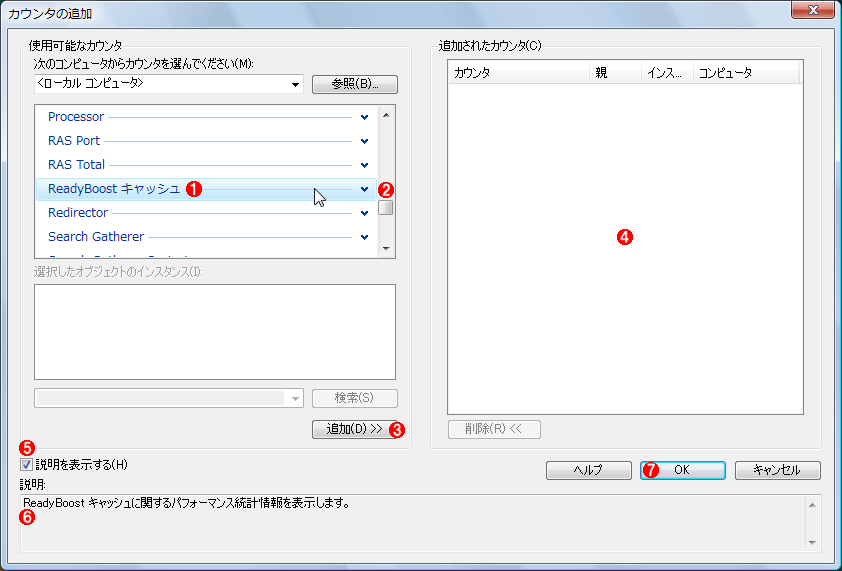Select the Processor row in counter list
The width and height of the screenshot is (842, 571).
[206, 117]
